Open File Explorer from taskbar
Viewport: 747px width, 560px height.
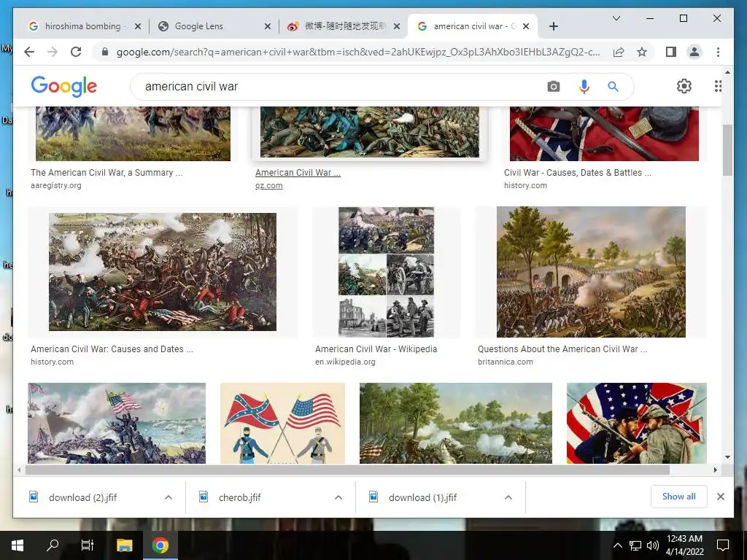point(124,545)
